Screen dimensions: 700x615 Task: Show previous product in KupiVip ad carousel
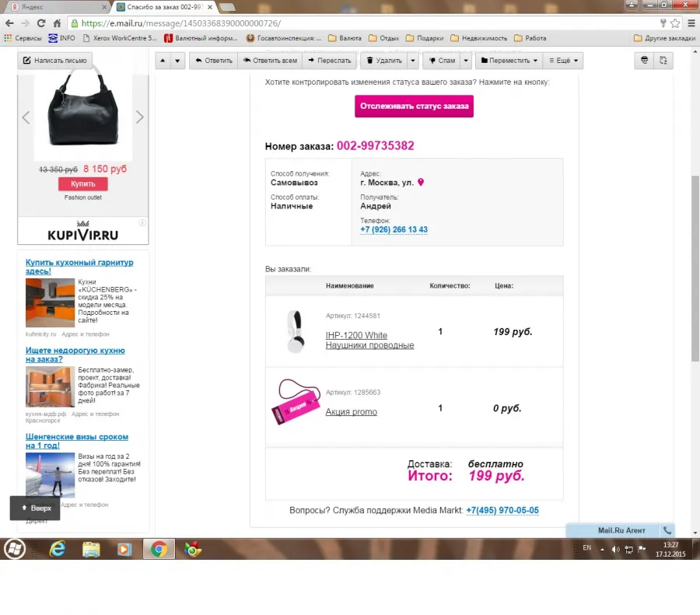click(26, 117)
